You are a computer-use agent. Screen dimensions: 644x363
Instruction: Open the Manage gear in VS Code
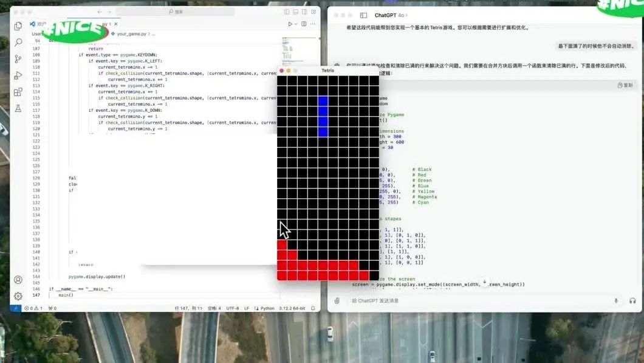tap(18, 296)
